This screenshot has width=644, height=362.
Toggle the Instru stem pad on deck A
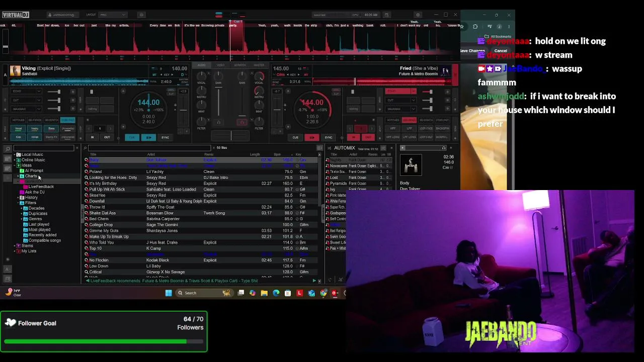point(35,129)
